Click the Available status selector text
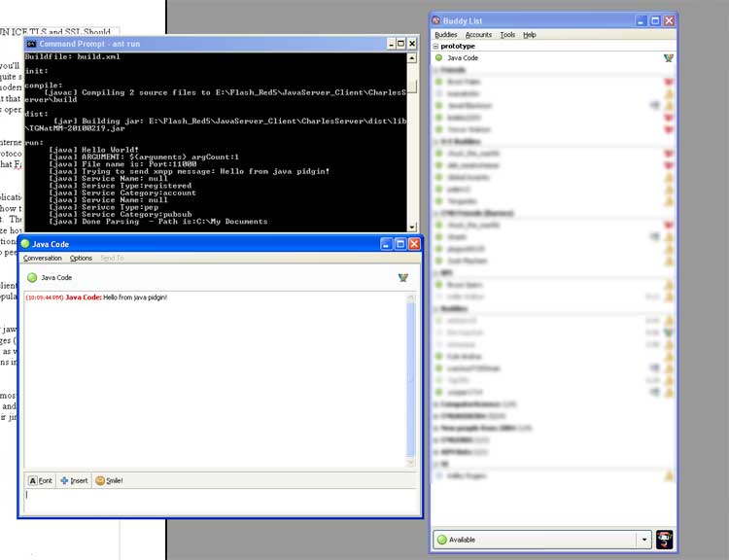 (462, 540)
